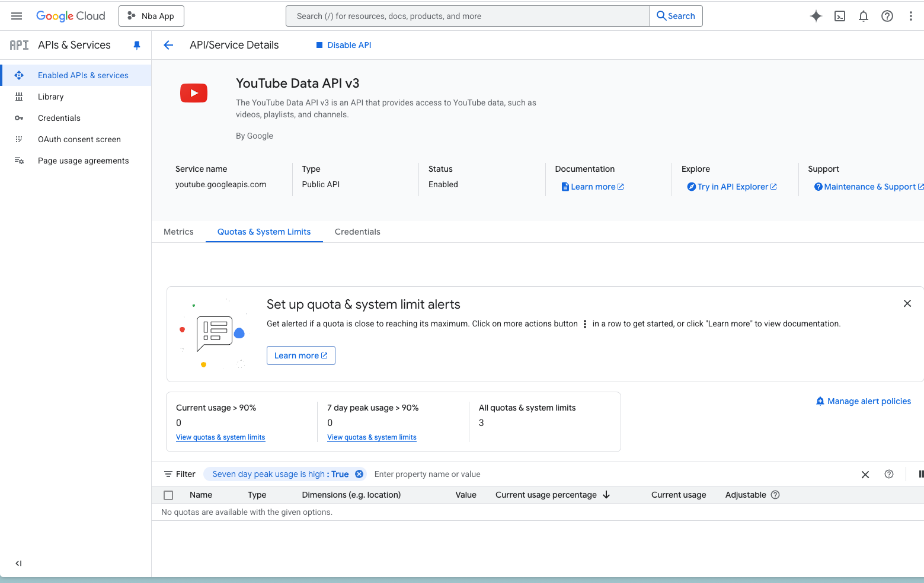The height and width of the screenshot is (583, 924).
Task: Open the main navigation hamburger menu
Action: (16, 16)
